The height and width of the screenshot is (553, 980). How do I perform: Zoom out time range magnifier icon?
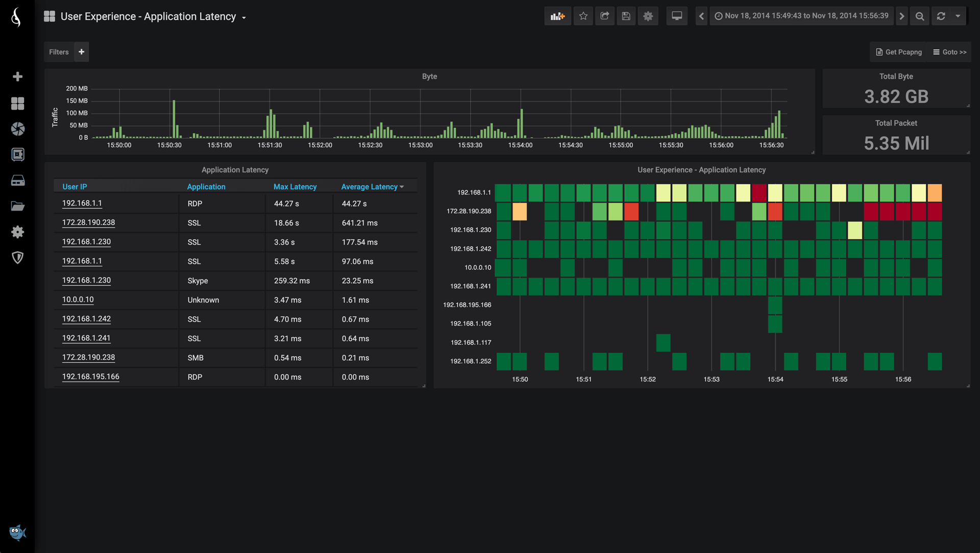point(920,16)
